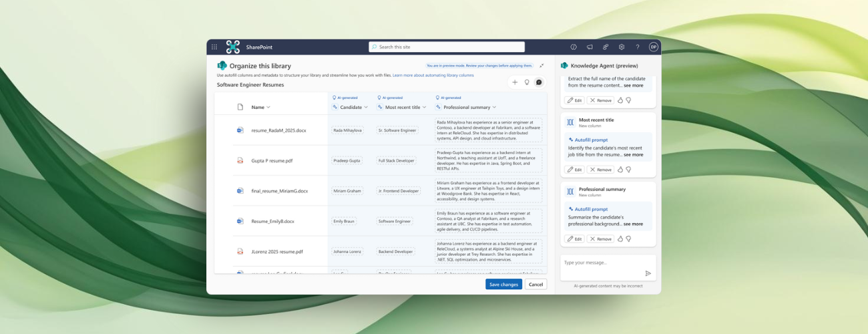This screenshot has height=334, width=868.
Task: Click in the Search this site box
Action: 447,47
